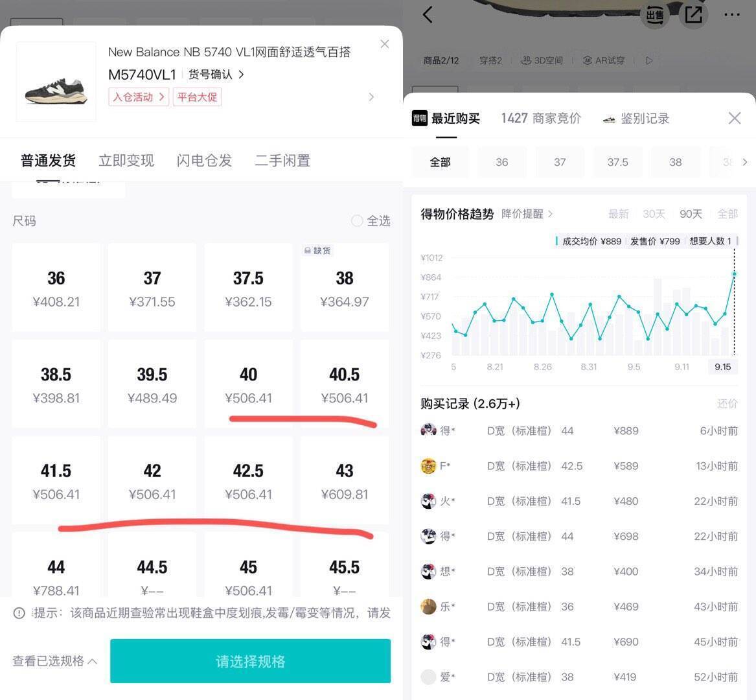The image size is (756, 700).
Task: Filter purchases by size 37 chip
Action: tap(560, 162)
